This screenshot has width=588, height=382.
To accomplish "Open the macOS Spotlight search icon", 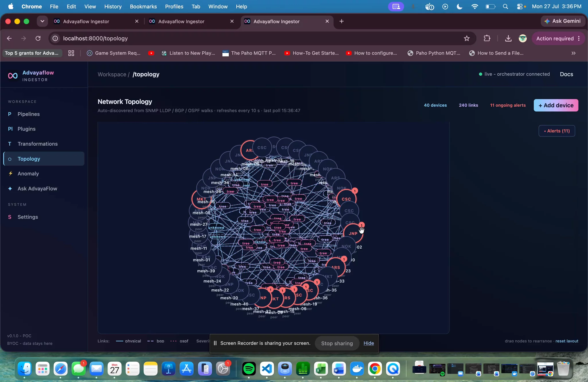I will click(505, 6).
